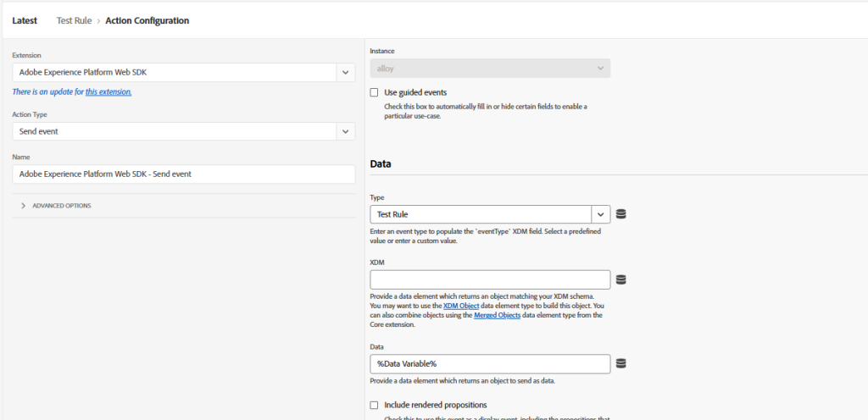Click 'Adobe Experience Platform Web SDK' extension value
This screenshot has width=868, height=420.
[x=83, y=72]
